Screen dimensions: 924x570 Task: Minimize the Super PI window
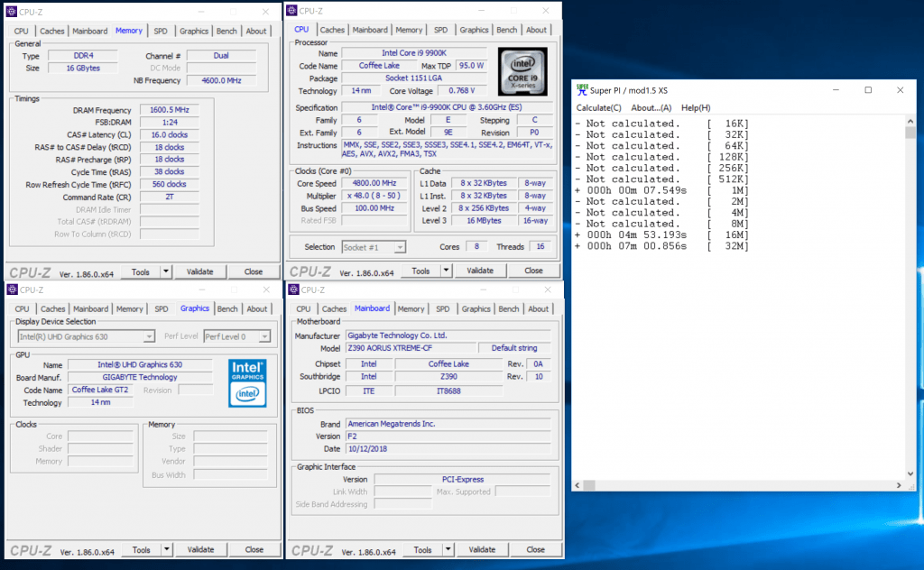pos(836,90)
